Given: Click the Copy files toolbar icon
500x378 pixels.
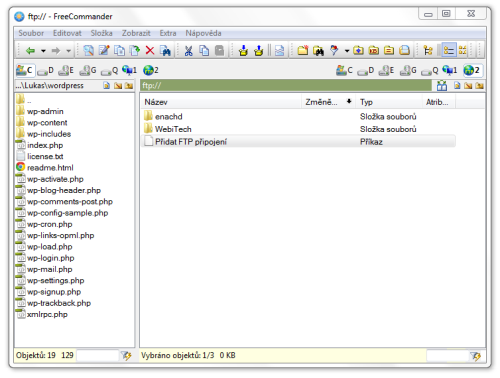Looking at the screenshot, I should pos(119,51).
